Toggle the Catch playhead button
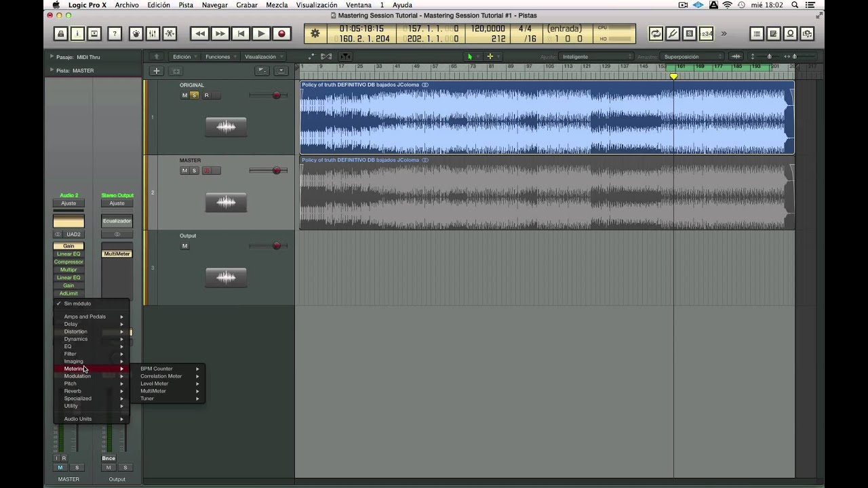The image size is (868, 488). point(346,56)
